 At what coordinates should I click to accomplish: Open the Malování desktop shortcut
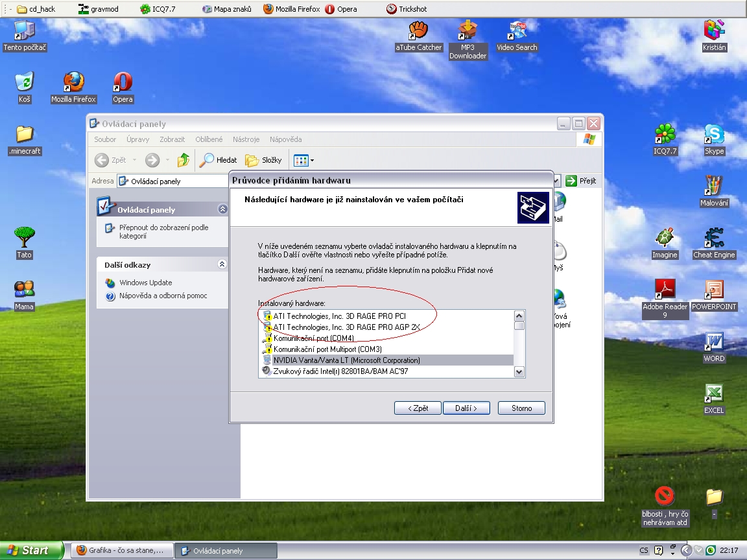coord(713,187)
